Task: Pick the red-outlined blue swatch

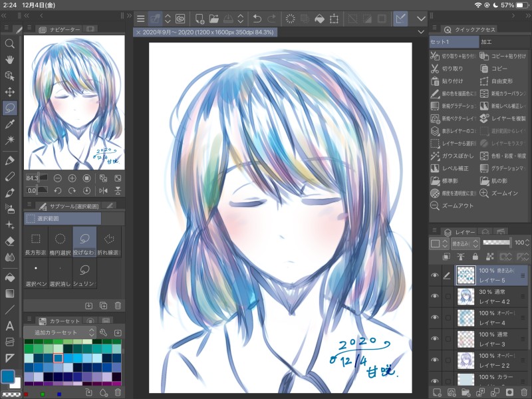Action: pyautogui.click(x=58, y=358)
